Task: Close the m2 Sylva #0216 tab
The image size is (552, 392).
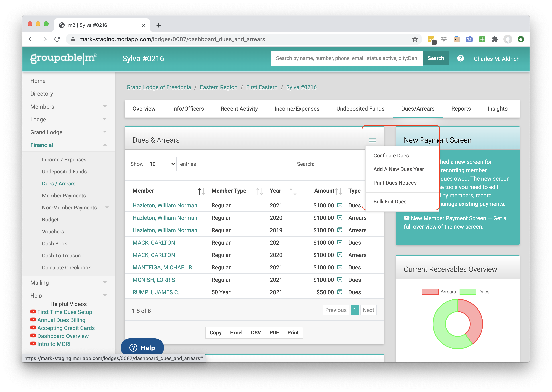Action: pos(143,25)
